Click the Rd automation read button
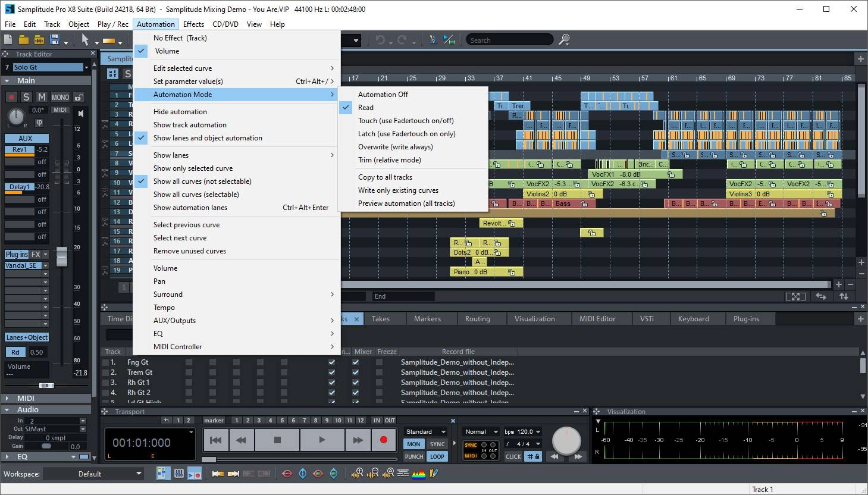The image size is (868, 495). pos(15,352)
